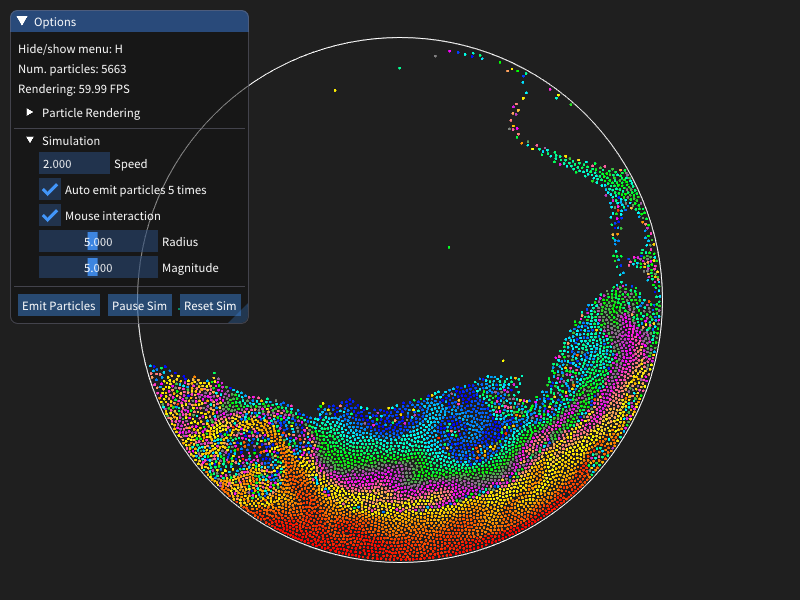Disable the Mouse interaction checkbox
The image size is (800, 600).
tap(50, 215)
